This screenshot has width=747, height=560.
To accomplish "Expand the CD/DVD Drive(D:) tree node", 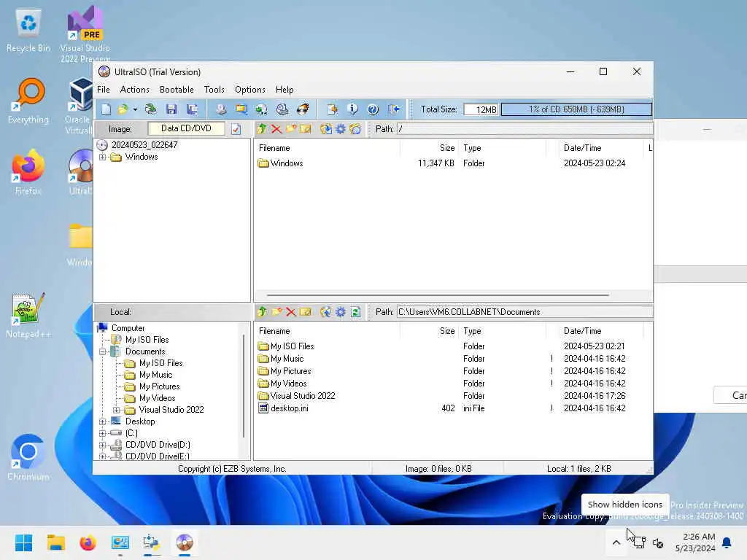I will (x=102, y=445).
